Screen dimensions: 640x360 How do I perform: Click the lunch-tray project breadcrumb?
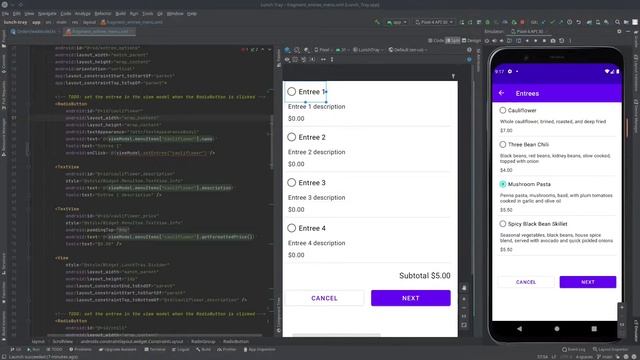16,22
